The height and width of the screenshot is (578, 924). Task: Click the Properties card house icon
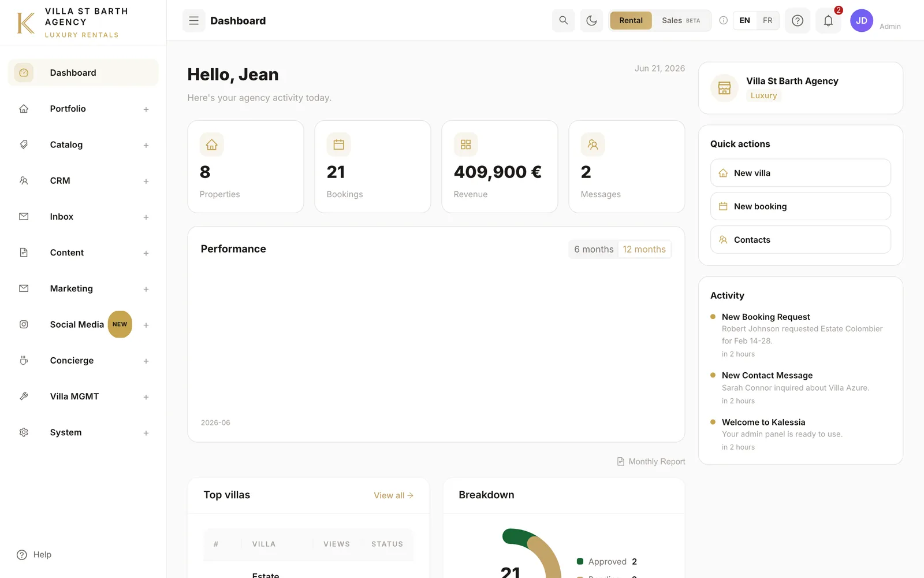click(212, 144)
